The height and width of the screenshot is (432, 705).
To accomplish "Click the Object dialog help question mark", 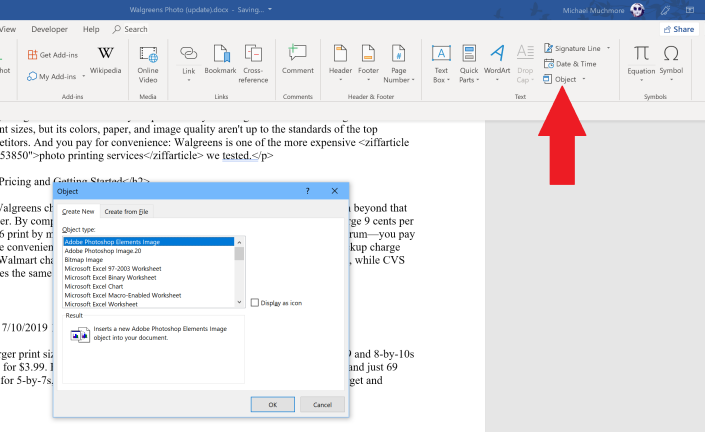I will [x=308, y=191].
